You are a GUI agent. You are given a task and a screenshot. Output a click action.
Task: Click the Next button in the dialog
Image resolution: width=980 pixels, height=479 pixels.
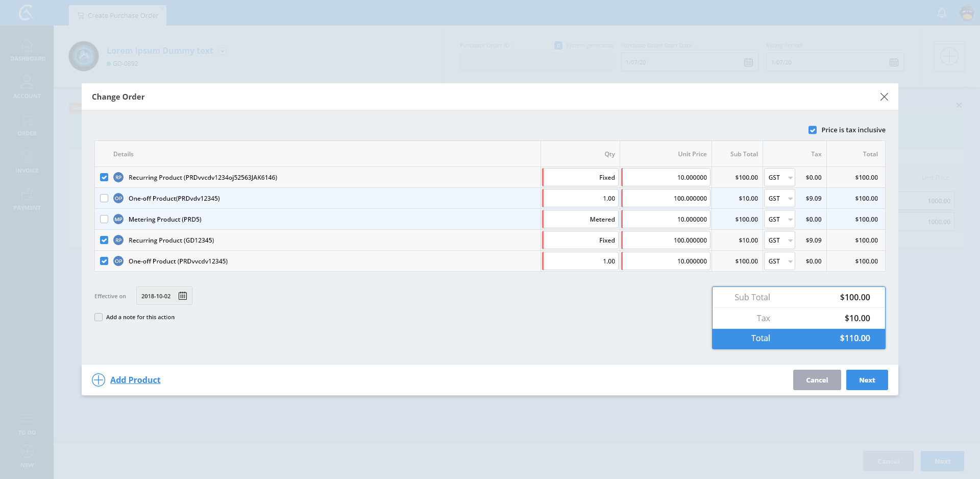(x=867, y=380)
